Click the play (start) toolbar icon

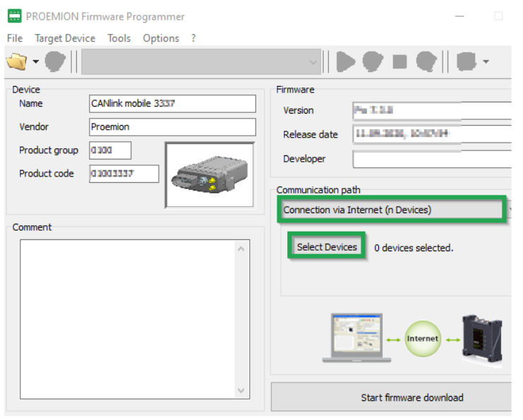point(346,61)
